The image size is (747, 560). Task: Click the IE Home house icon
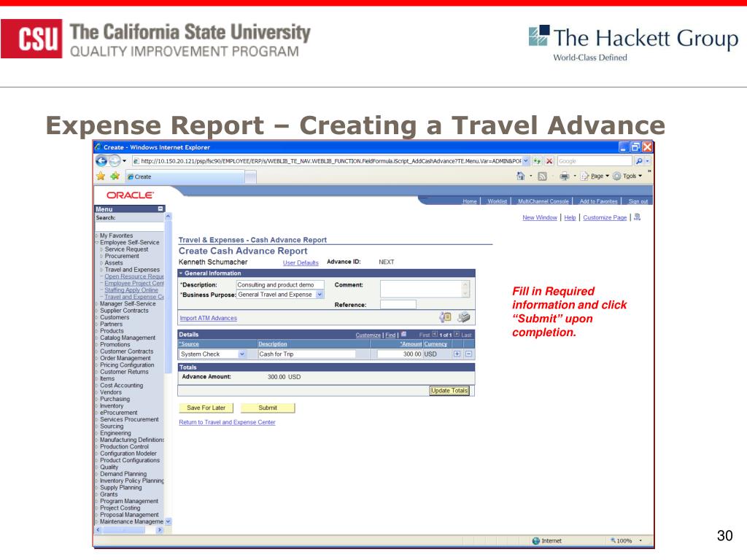[x=520, y=176]
